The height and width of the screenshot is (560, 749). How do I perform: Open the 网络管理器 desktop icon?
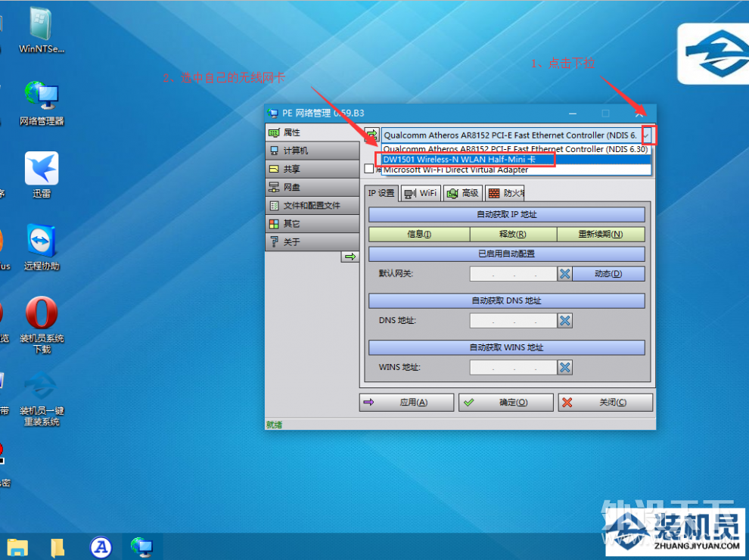point(42,103)
